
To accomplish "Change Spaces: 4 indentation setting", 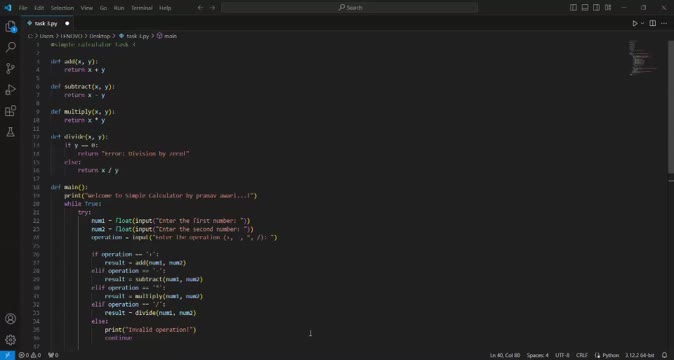I will point(537,355).
